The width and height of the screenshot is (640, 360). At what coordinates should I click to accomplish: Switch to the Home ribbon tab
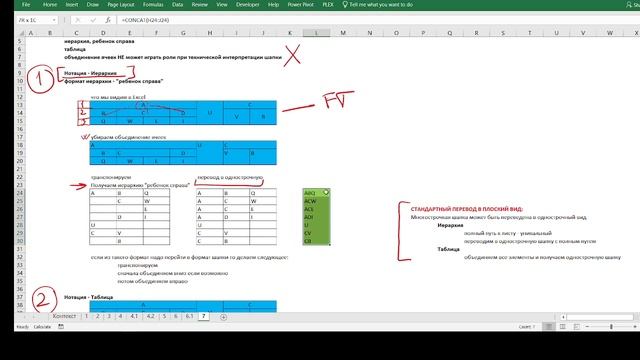(x=50, y=4)
